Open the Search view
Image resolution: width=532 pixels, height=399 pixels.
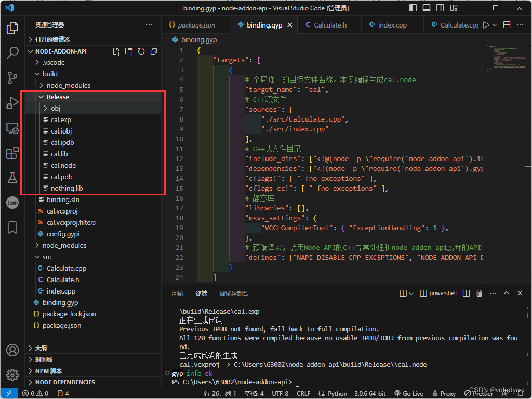12,53
